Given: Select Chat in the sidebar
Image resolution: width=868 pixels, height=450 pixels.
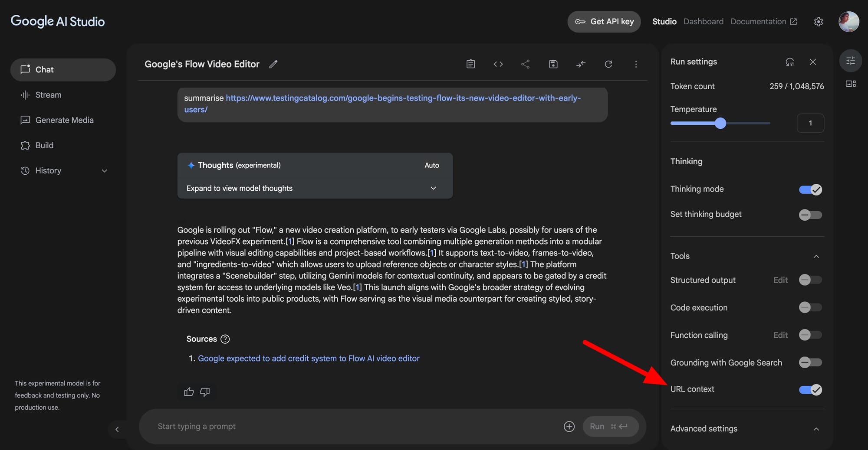Looking at the screenshot, I should point(63,70).
